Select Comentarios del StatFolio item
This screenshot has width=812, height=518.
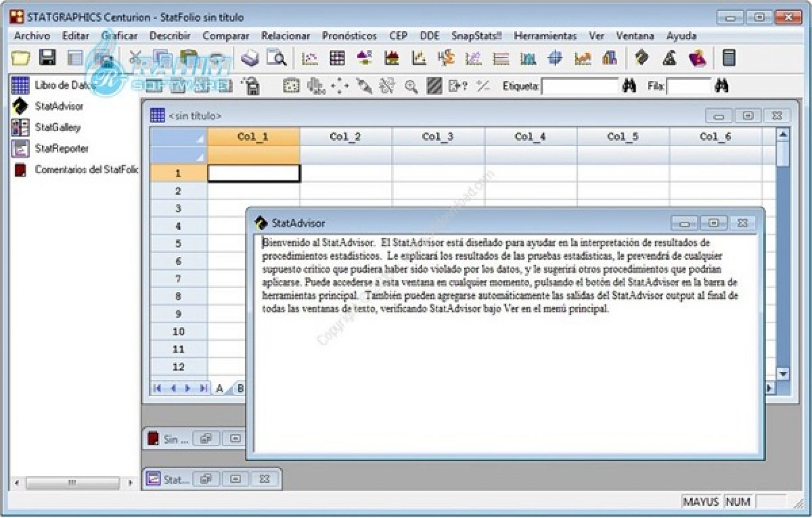coord(85,170)
